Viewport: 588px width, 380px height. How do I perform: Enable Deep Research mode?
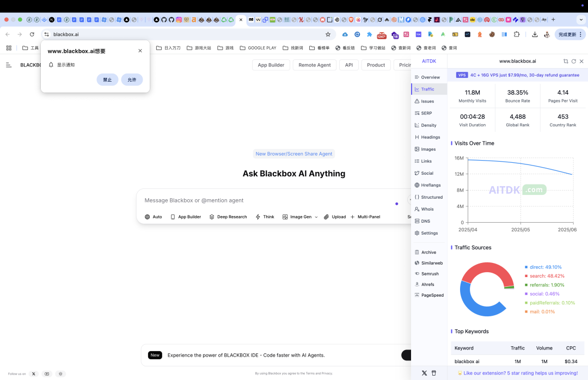click(x=228, y=217)
